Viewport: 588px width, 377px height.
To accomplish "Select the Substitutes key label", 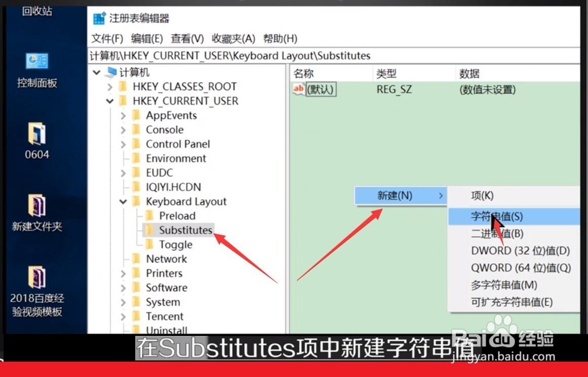I will [x=186, y=230].
